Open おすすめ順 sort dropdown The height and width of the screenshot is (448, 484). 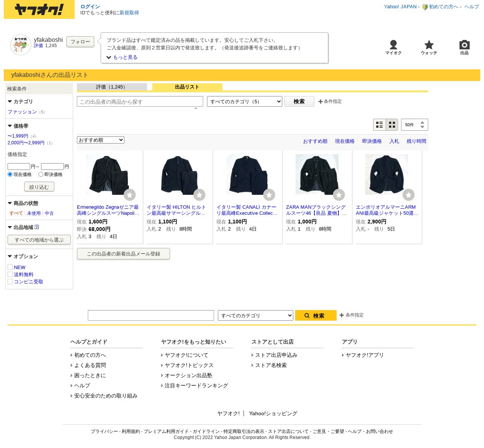(101, 140)
